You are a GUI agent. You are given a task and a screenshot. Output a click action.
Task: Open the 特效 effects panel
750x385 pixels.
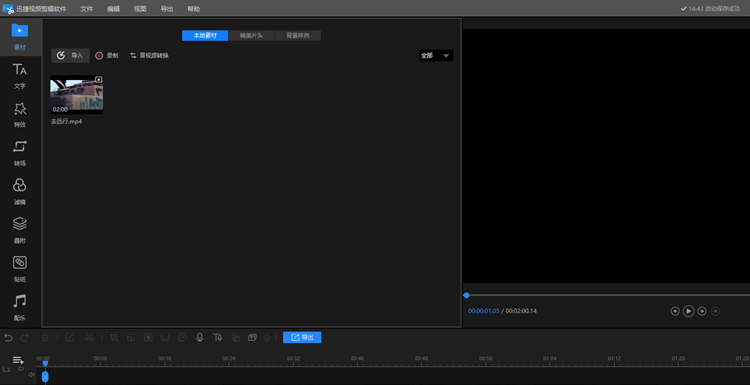[x=20, y=114]
